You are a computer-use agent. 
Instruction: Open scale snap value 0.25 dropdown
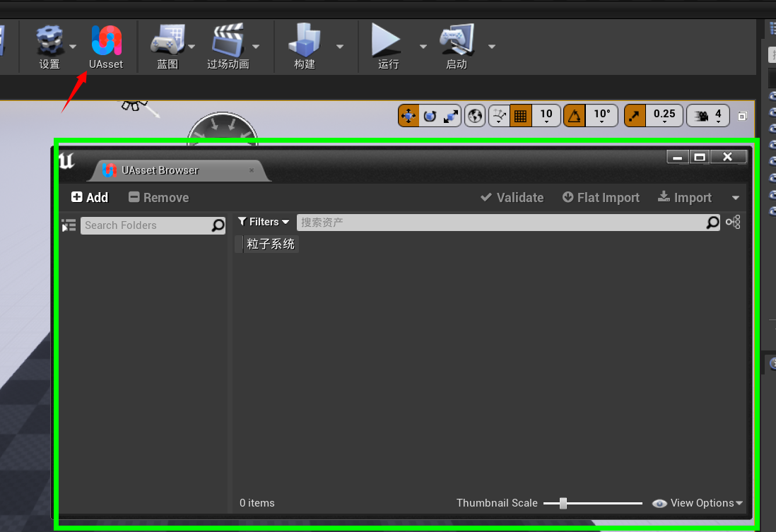664,117
